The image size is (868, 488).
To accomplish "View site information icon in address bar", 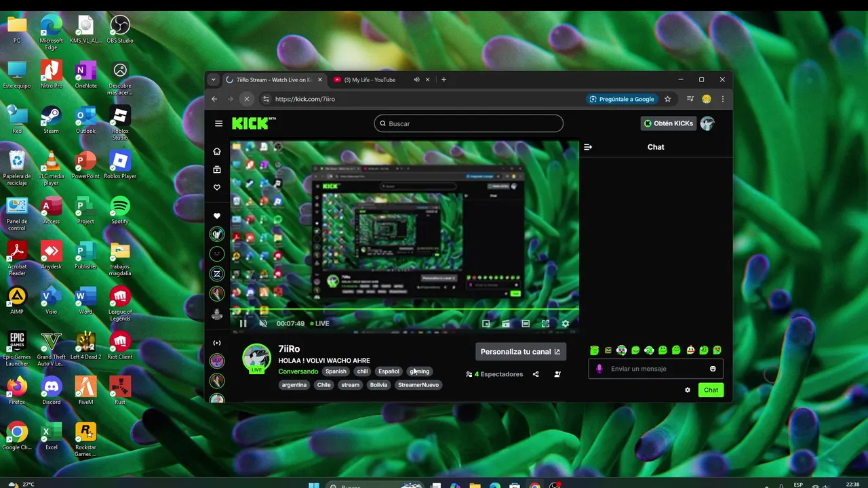I will 266,99.
